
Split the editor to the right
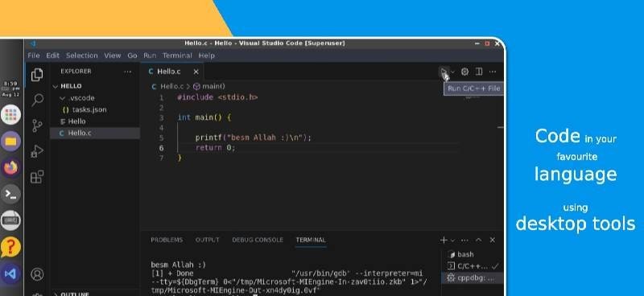point(479,72)
